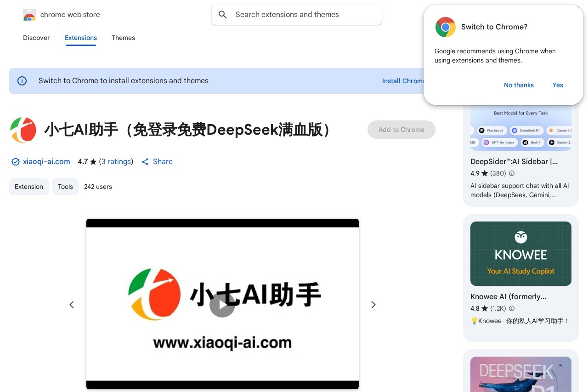This screenshot has width=588, height=392.
Task: Play the promo video
Action: (222, 304)
